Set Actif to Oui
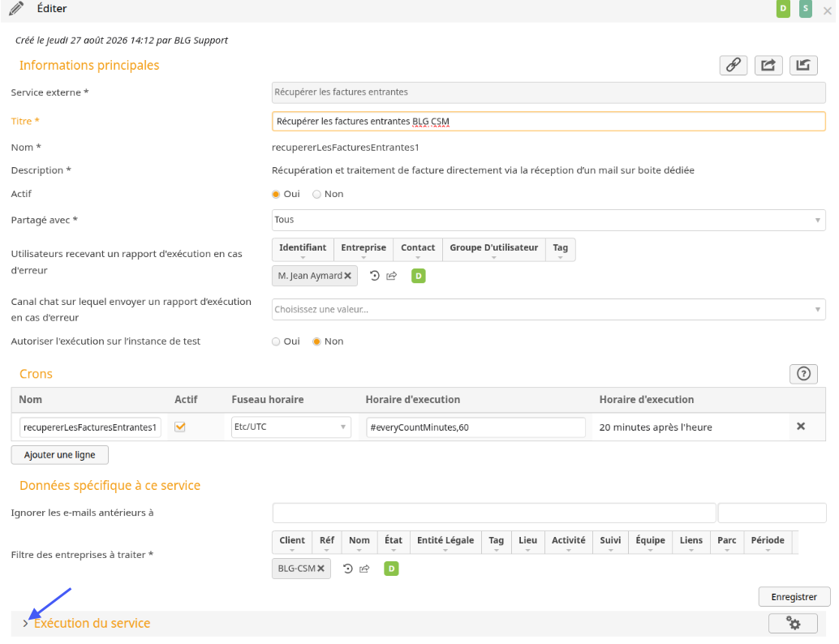 pyautogui.click(x=276, y=194)
